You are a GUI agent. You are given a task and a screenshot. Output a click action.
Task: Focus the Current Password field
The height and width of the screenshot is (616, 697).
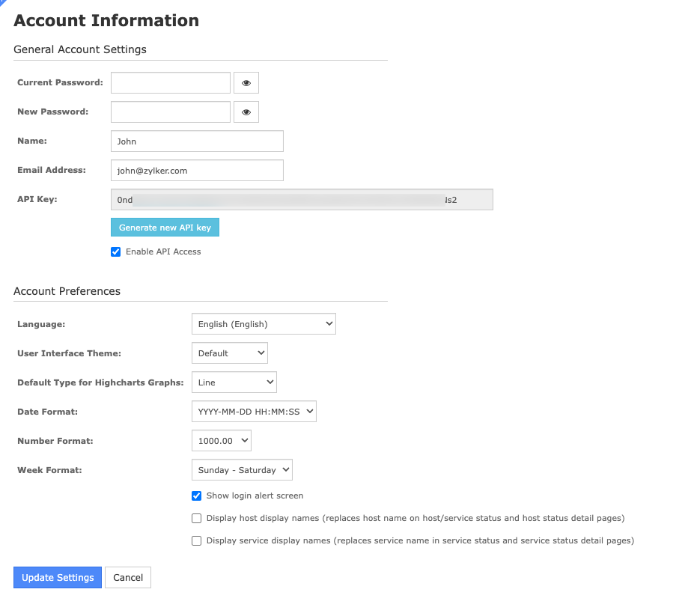coord(171,82)
